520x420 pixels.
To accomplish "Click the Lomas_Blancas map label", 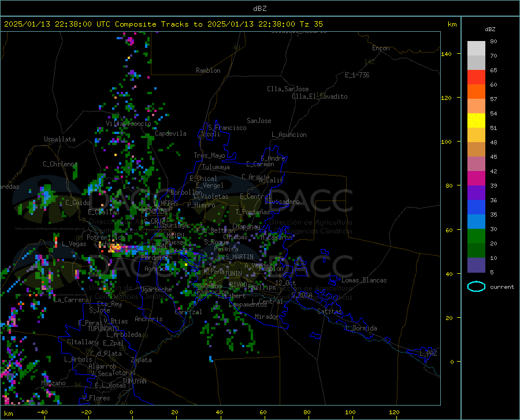I will 364,280.
